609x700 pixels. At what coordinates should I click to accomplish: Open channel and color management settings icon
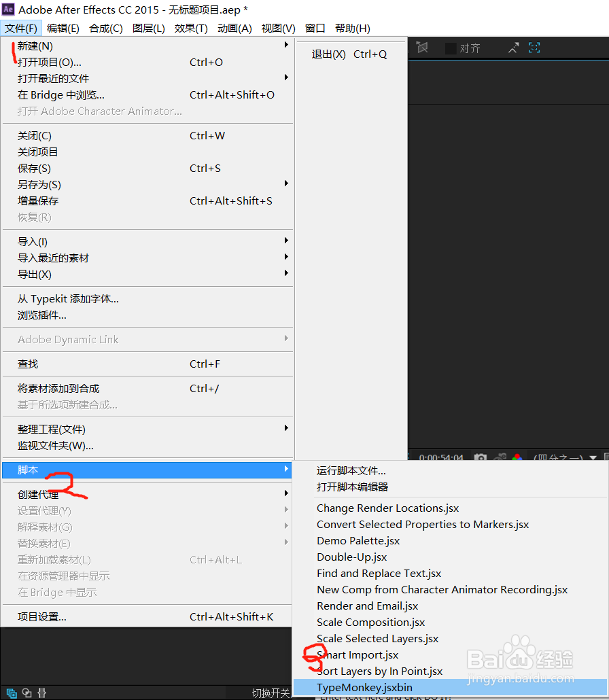[517, 457]
